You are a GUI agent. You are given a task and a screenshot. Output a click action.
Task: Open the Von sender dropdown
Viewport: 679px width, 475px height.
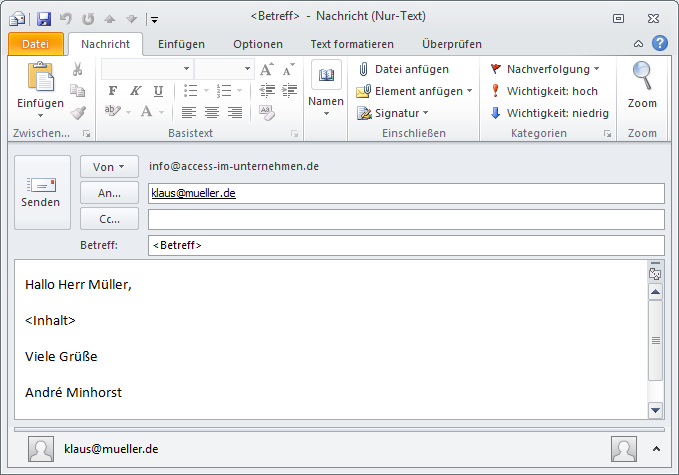coord(108,167)
